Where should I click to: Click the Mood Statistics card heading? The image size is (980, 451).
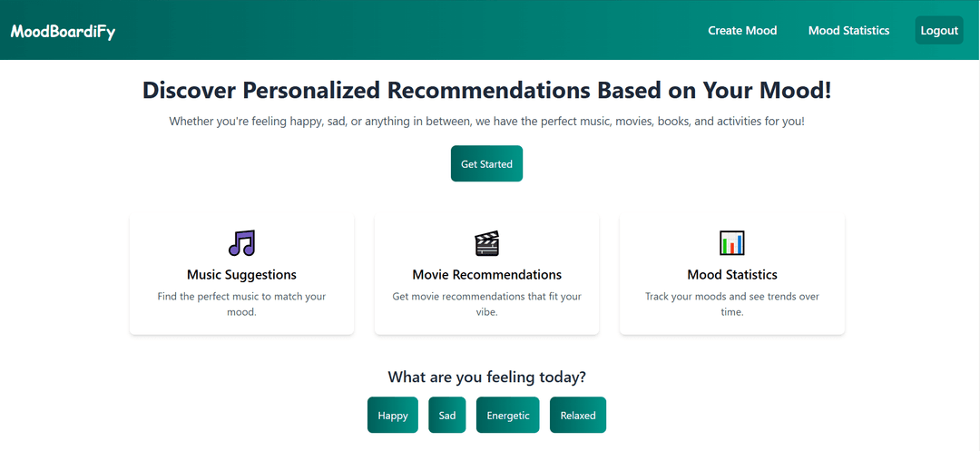(732, 275)
